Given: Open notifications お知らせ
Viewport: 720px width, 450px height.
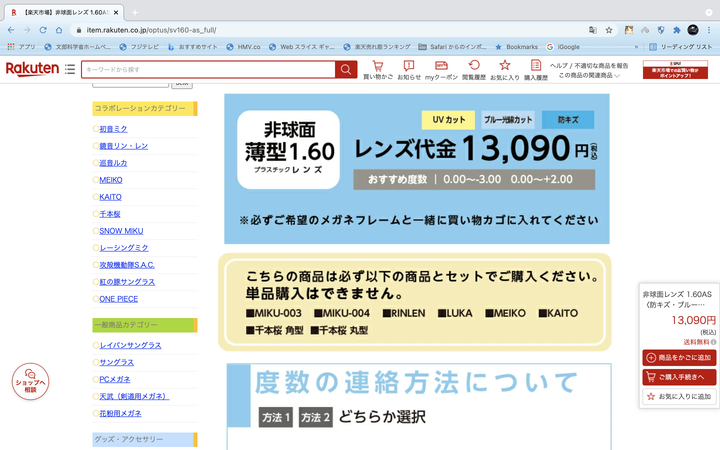Looking at the screenshot, I should point(409,70).
